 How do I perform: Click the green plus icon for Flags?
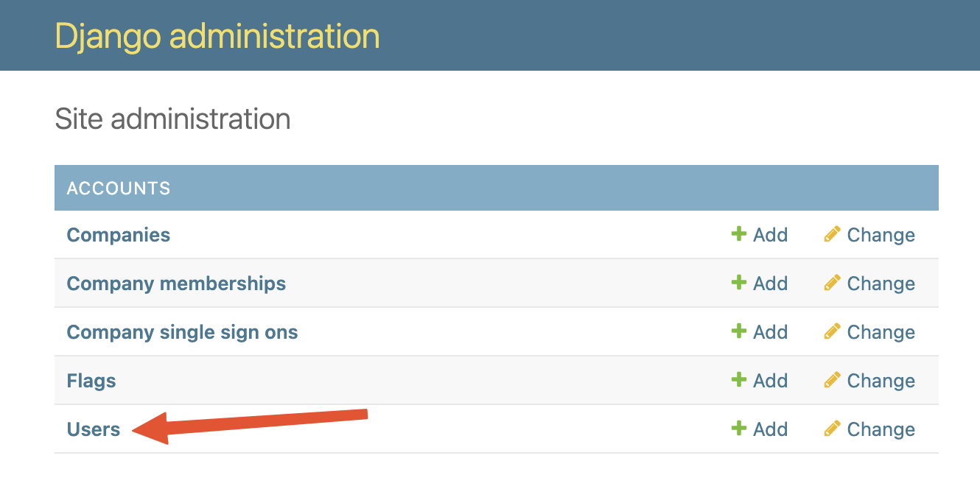click(x=738, y=380)
